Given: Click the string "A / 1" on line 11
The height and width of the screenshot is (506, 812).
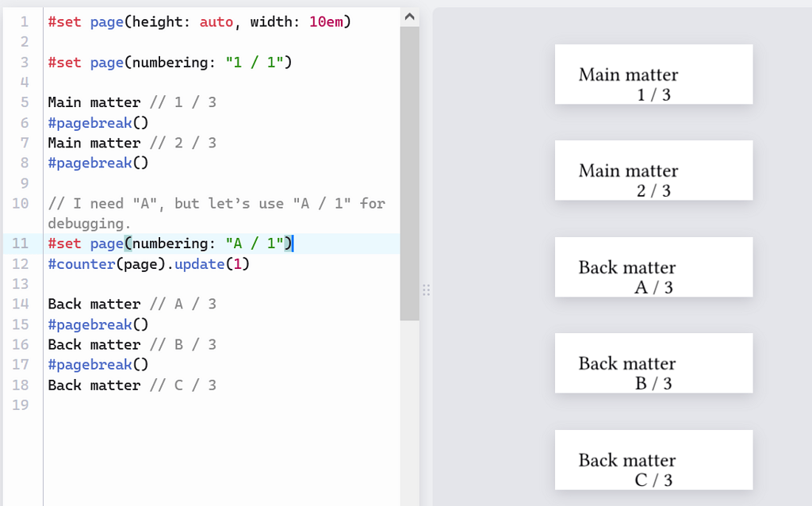Looking at the screenshot, I should click(x=253, y=243).
